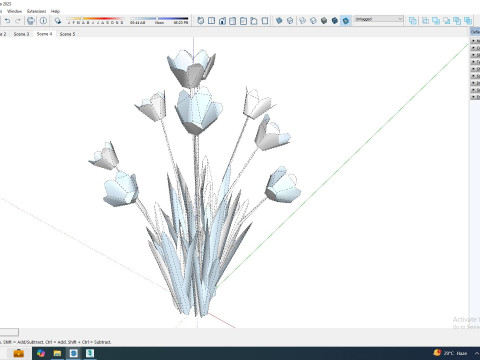Select Shaded With Textures style
The image size is (480, 360).
tap(335, 21)
